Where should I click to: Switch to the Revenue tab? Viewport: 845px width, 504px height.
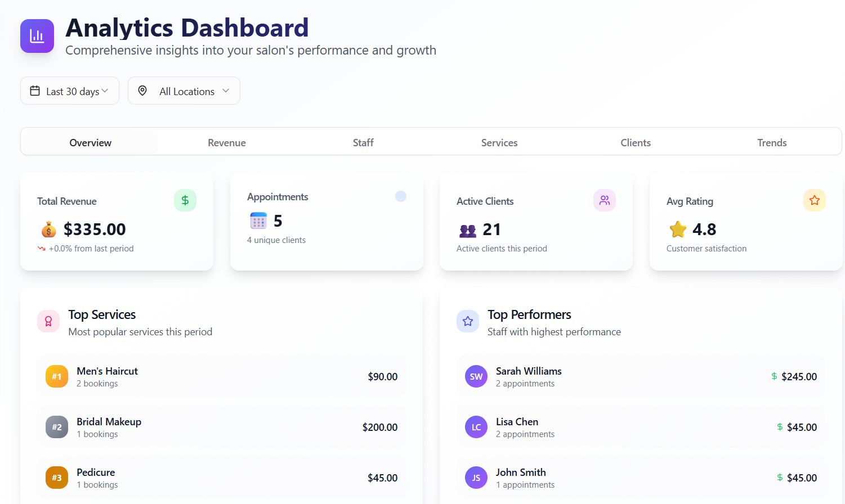point(226,142)
